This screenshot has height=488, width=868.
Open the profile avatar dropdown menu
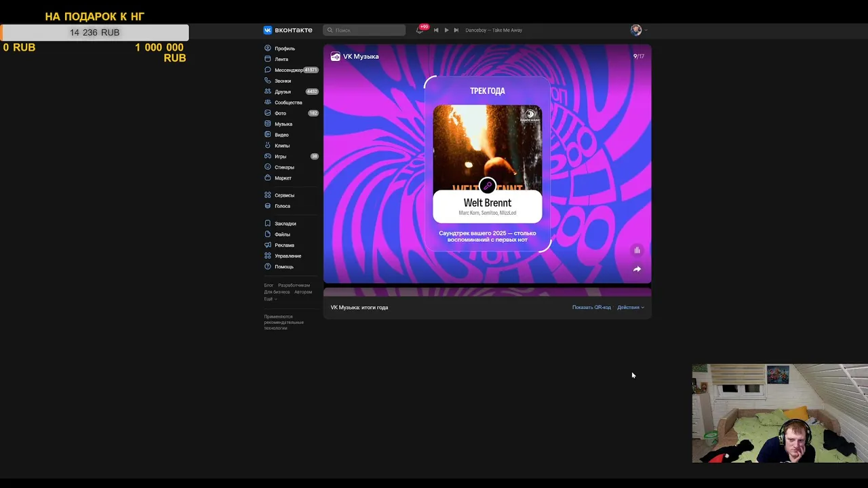(639, 30)
